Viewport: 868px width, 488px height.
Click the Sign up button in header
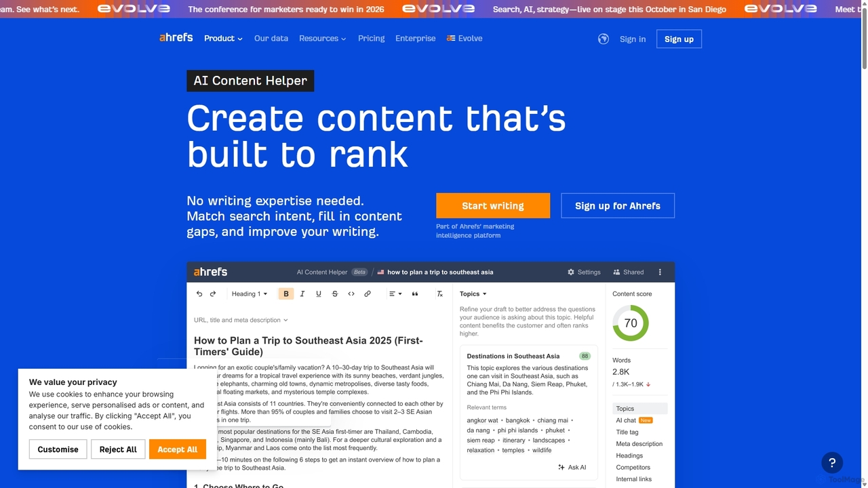coord(679,39)
